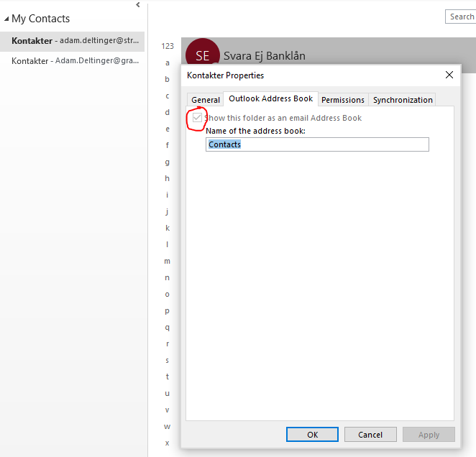Jump to letter m in index
This screenshot has height=457, width=476.
(x=168, y=262)
